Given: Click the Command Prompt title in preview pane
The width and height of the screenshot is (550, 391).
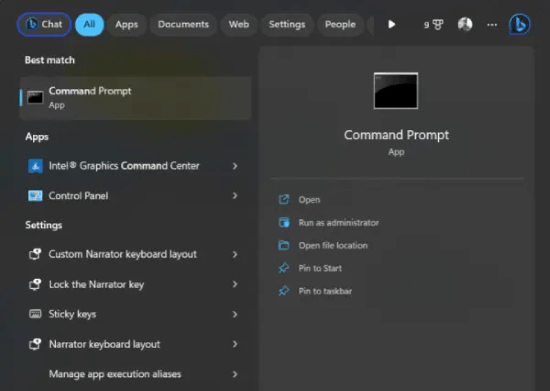Looking at the screenshot, I should click(x=396, y=135).
